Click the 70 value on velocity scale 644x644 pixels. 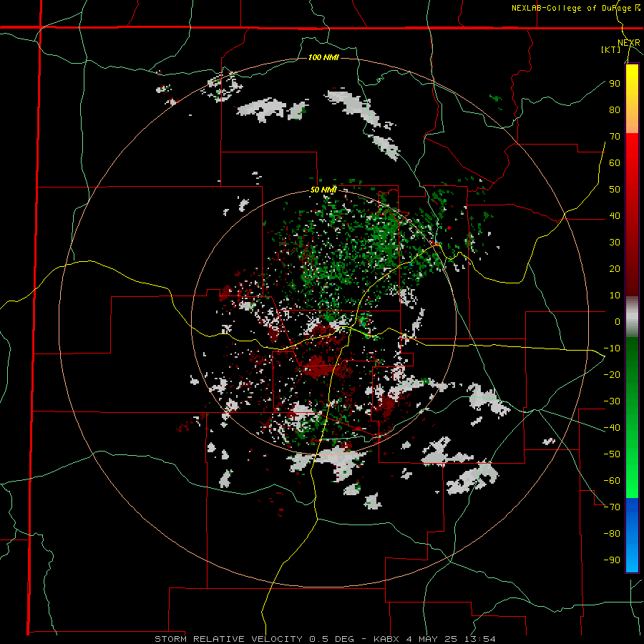point(615,137)
